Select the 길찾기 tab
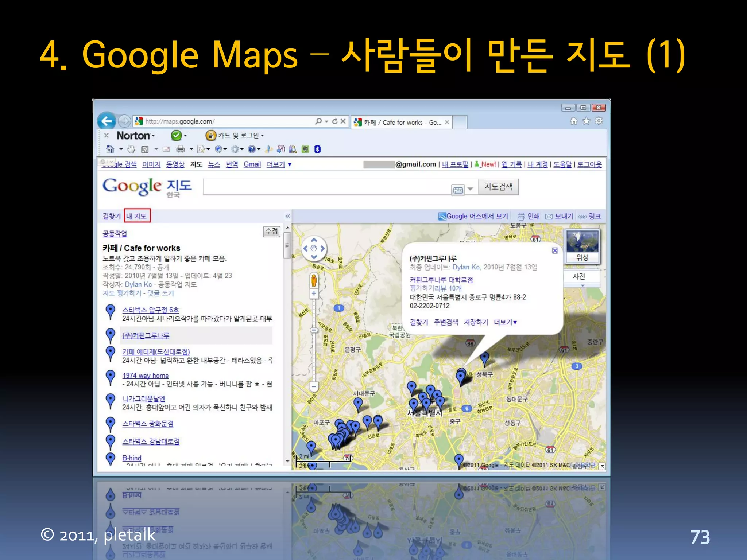 tap(112, 216)
